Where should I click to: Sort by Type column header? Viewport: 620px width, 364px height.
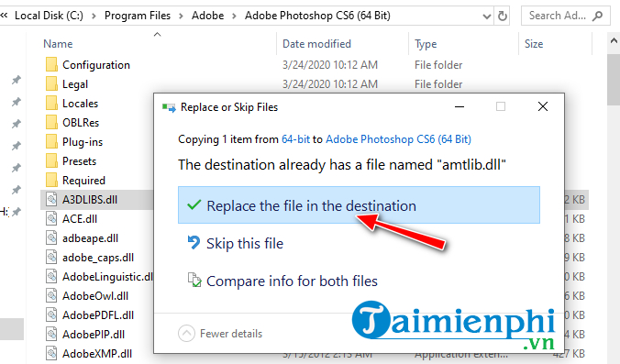point(426,44)
